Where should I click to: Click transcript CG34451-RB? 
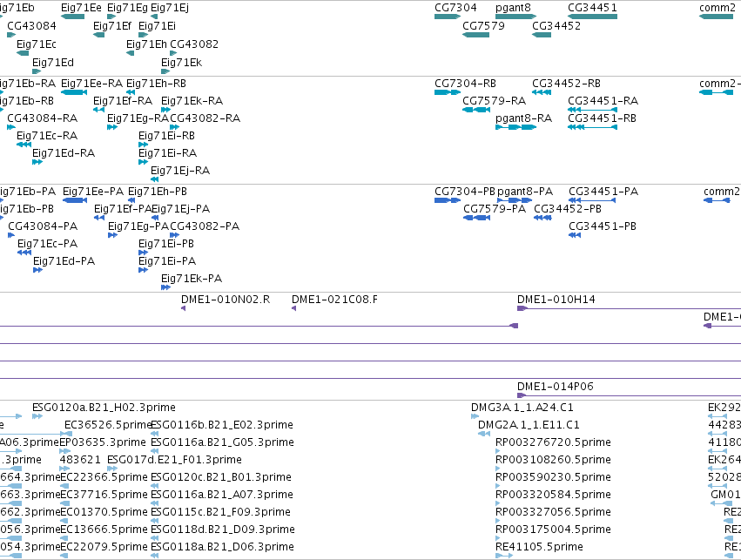pos(602,118)
